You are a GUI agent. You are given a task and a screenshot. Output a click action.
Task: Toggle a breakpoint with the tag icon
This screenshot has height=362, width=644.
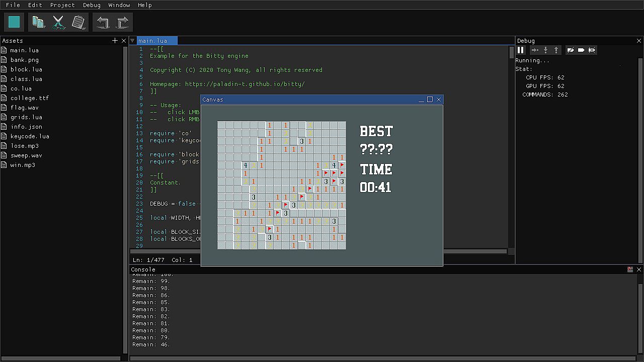pyautogui.click(x=581, y=50)
